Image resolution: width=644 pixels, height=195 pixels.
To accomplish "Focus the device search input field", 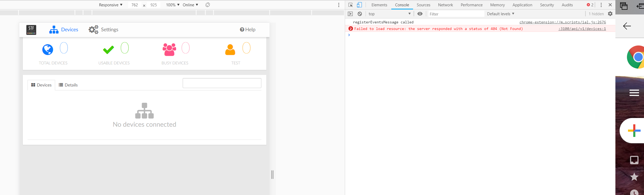I will pyautogui.click(x=222, y=83).
